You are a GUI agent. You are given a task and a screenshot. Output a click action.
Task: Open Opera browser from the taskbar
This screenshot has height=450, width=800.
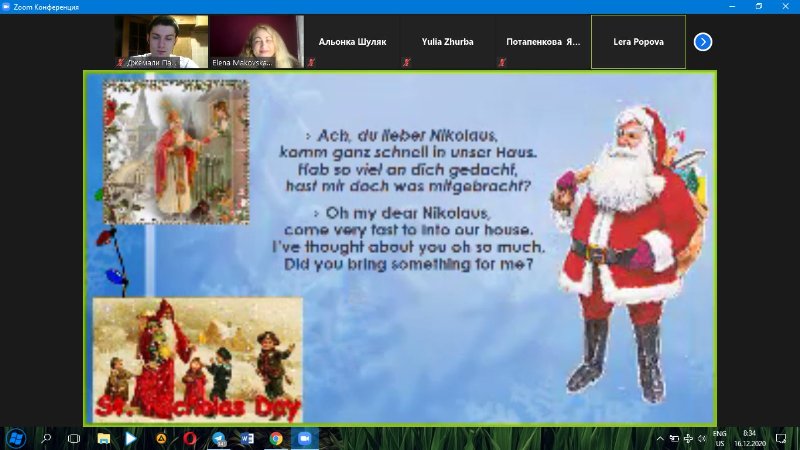190,438
